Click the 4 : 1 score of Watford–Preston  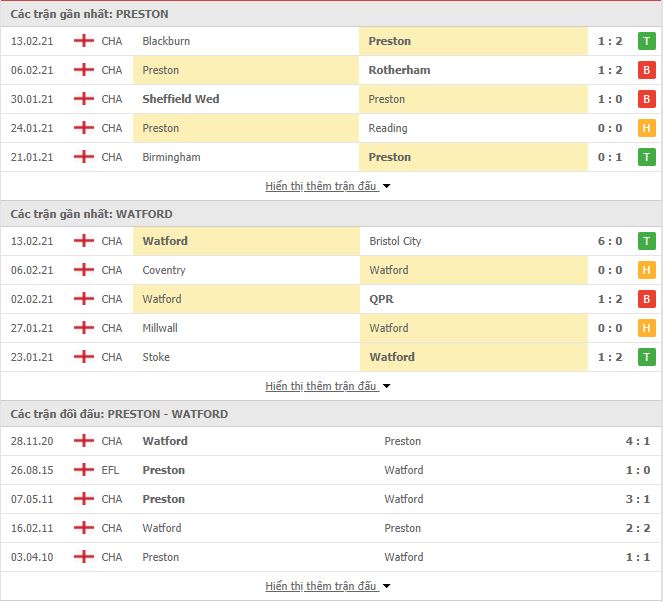point(637,441)
